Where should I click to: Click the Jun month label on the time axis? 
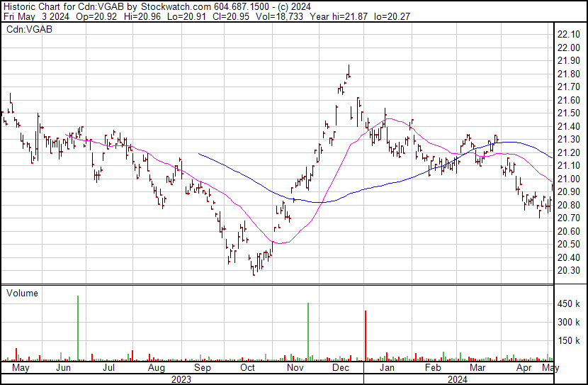coord(63,367)
